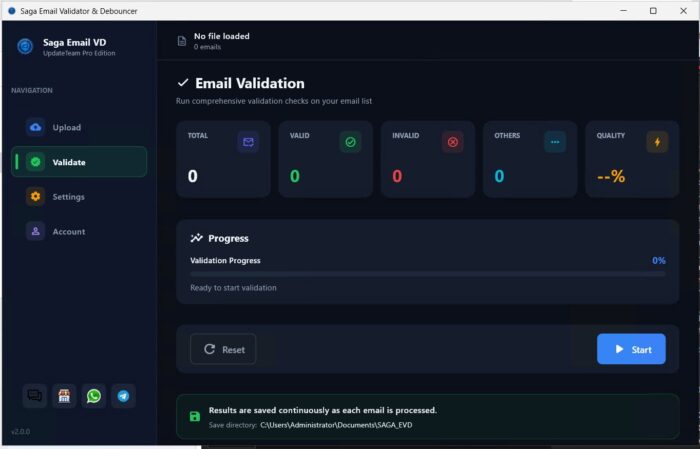Screen dimensions: 700x449
Task: Click the chat bubbles icon in the sidebar footer
Action: (x=34, y=395)
